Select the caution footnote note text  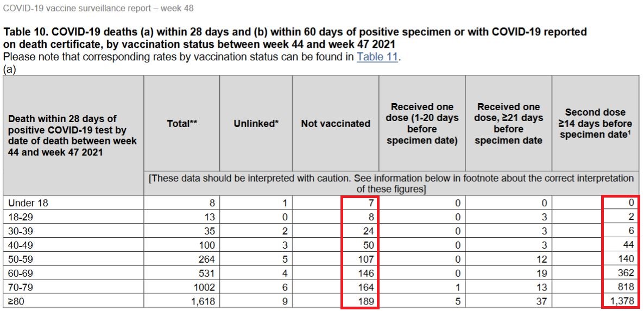click(x=392, y=184)
